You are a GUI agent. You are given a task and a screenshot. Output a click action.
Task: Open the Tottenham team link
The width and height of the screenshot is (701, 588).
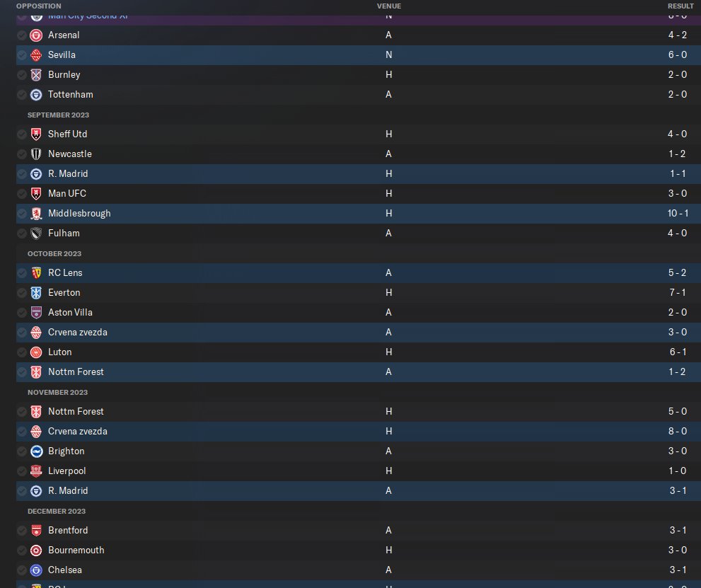70,94
